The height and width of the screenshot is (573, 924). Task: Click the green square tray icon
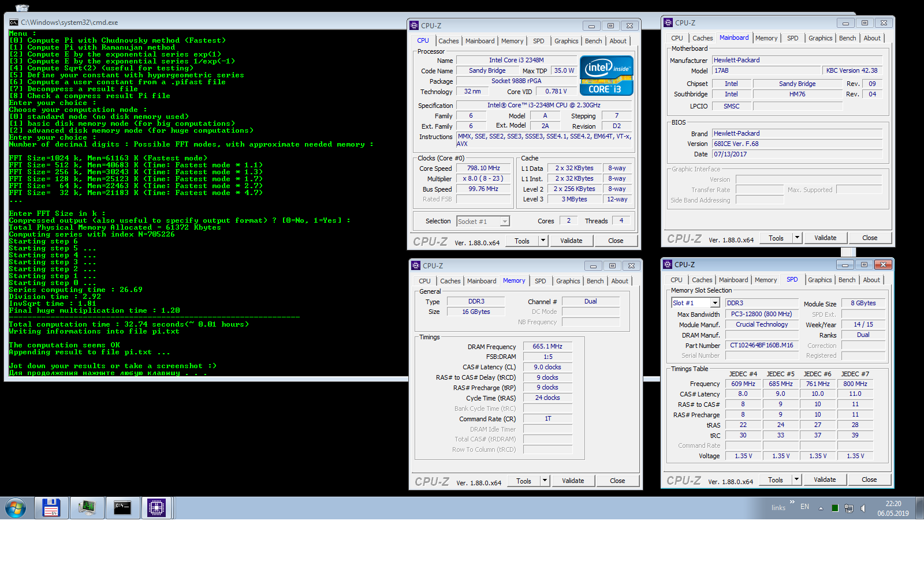(x=834, y=508)
